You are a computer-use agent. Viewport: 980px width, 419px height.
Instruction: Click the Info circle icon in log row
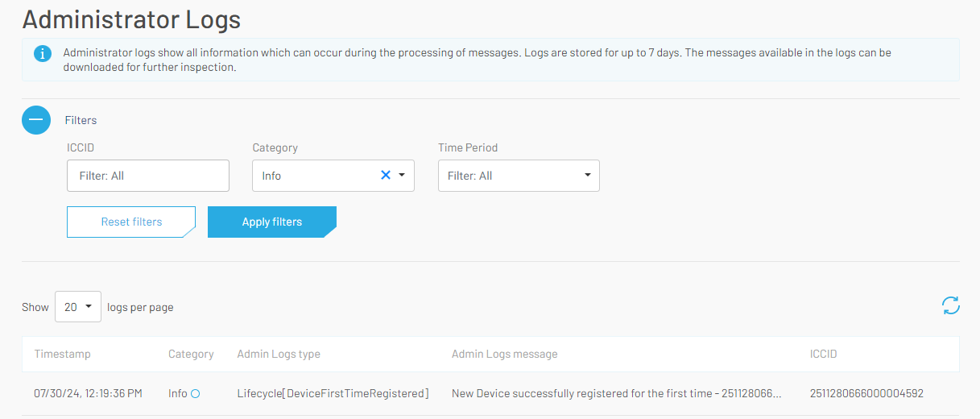tap(195, 394)
